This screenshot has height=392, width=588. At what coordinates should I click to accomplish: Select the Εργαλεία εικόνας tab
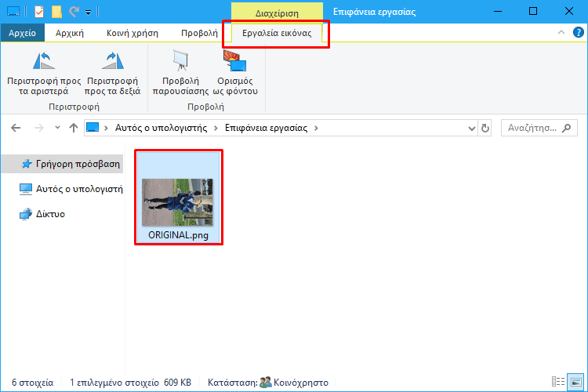[277, 33]
